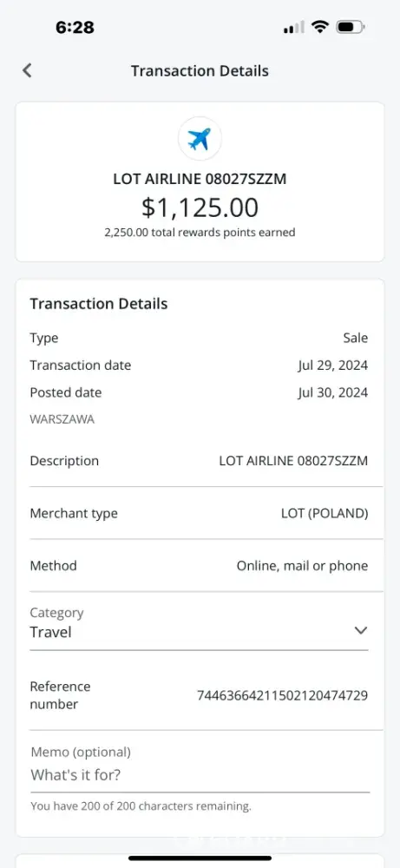The image size is (400, 868).
Task: Tap the Transaction date Jul 29, 2024
Action: pos(332,365)
